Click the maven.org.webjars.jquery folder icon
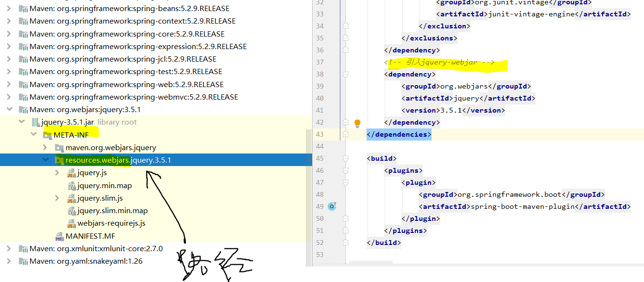 (59, 147)
